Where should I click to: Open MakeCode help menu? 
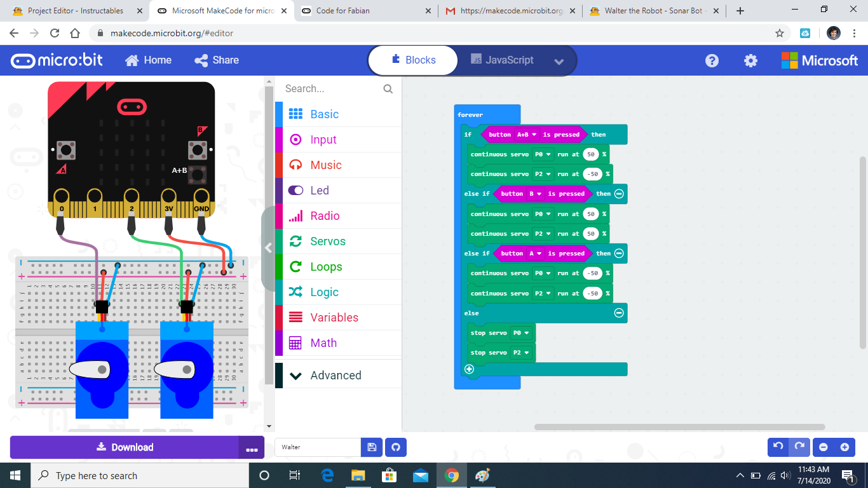coord(712,60)
